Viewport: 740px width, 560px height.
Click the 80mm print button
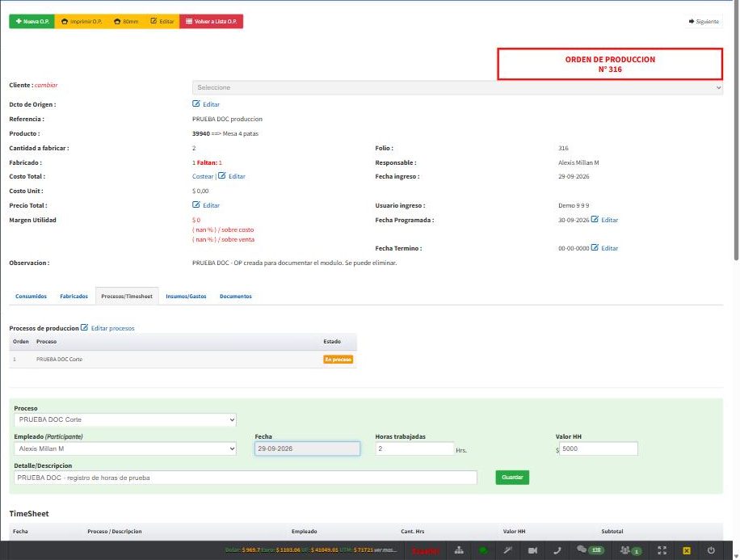tap(126, 21)
